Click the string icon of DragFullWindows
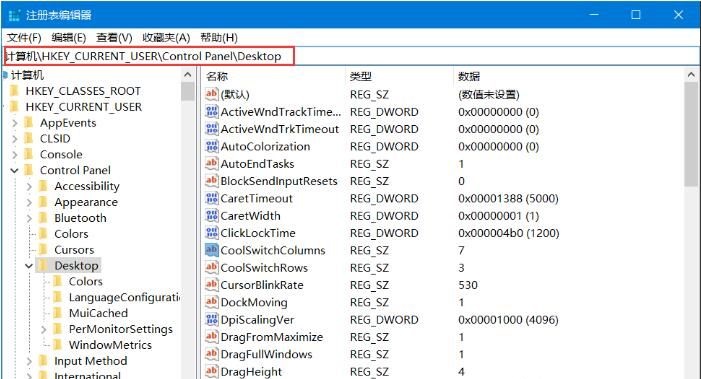701x379 pixels. pos(211,354)
